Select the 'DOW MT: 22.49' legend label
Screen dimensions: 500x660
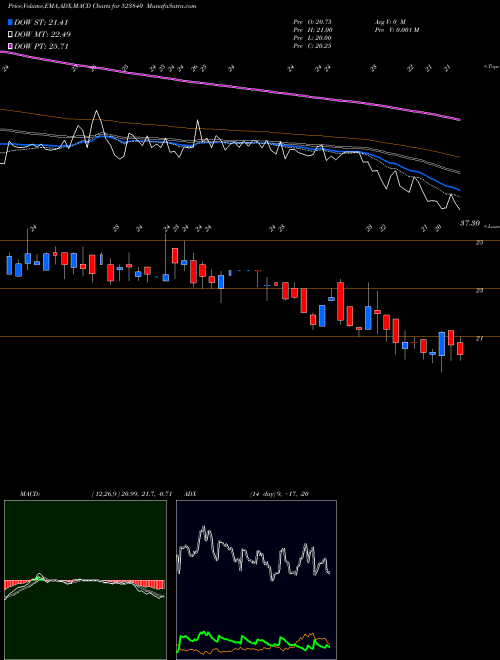[43, 35]
